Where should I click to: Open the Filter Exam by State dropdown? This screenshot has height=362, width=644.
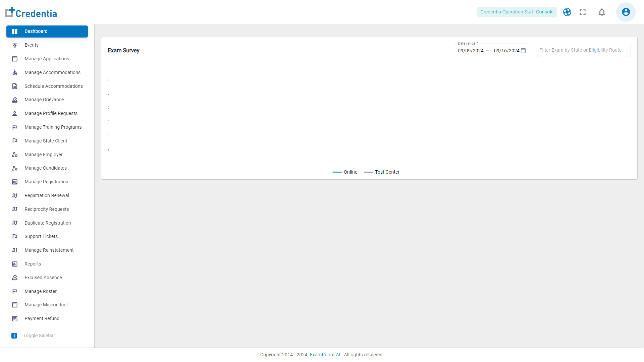(x=583, y=50)
